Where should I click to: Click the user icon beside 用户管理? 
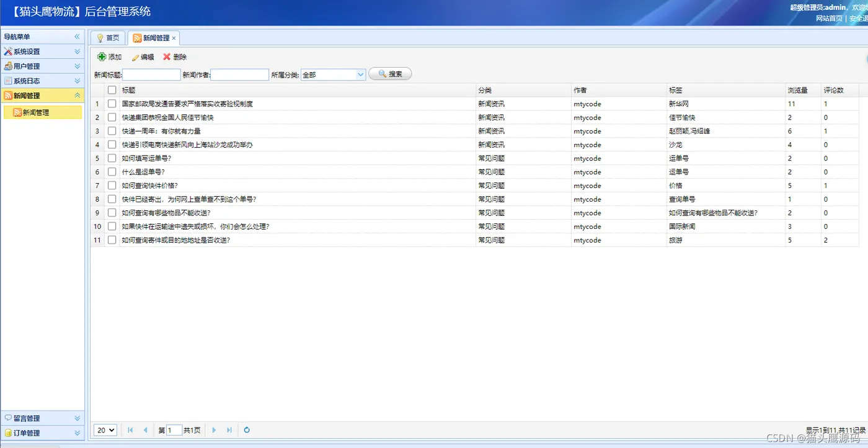(8, 66)
